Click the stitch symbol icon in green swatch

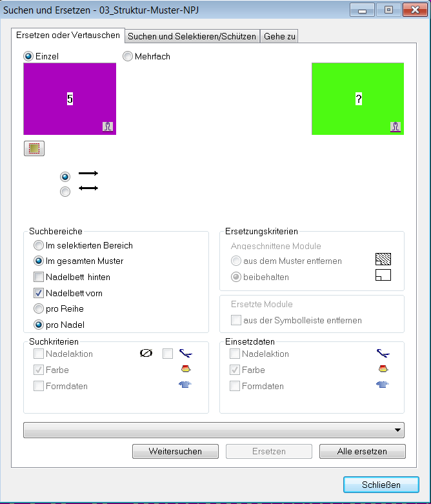396,126
